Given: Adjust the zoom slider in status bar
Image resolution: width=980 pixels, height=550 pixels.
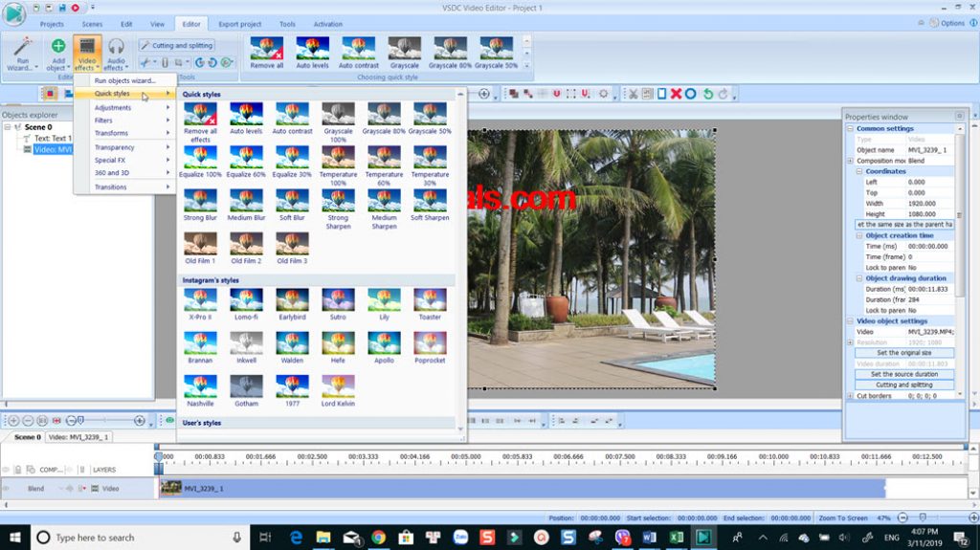Looking at the screenshot, I should [923, 517].
